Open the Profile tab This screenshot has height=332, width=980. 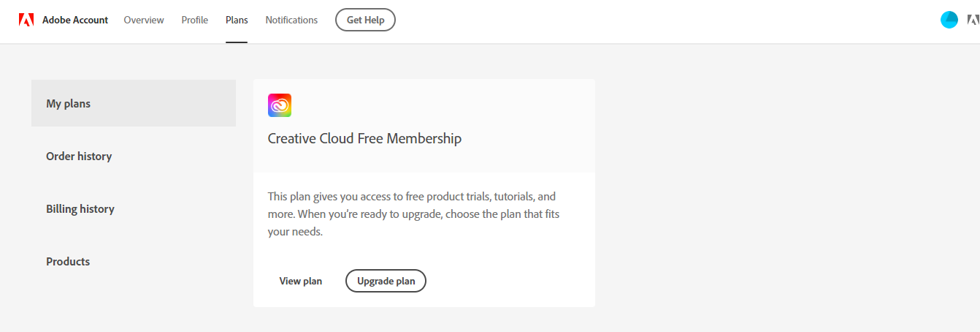point(195,20)
